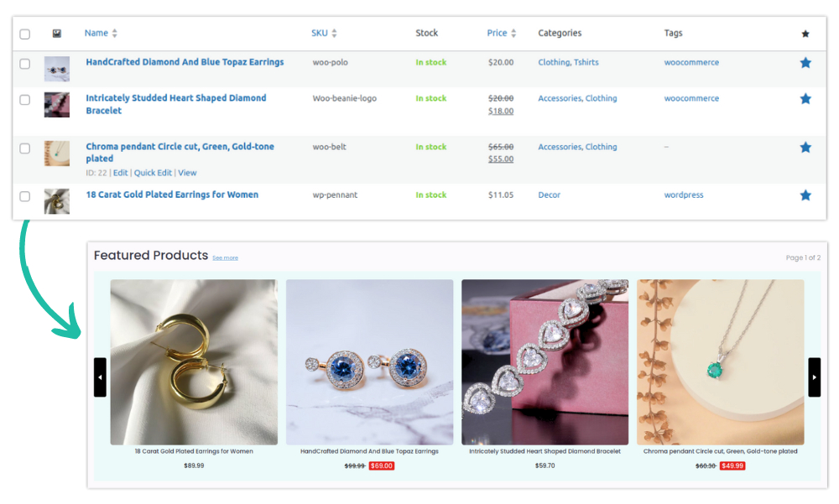Check the checkbox for 18 Carat Gold Plated Earrings
The height and width of the screenshot is (504, 839).
pos(24,195)
